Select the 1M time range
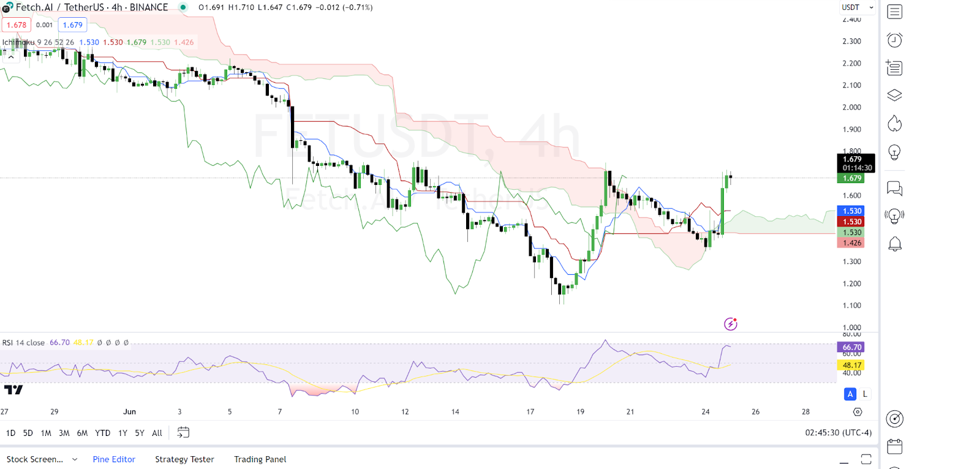The image size is (980, 469). 46,433
